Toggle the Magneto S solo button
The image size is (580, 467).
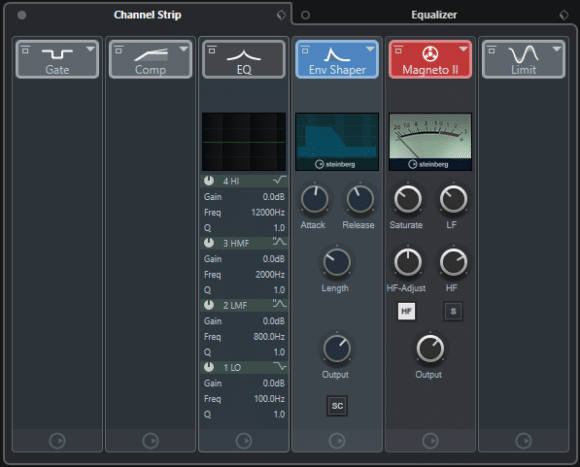453,311
